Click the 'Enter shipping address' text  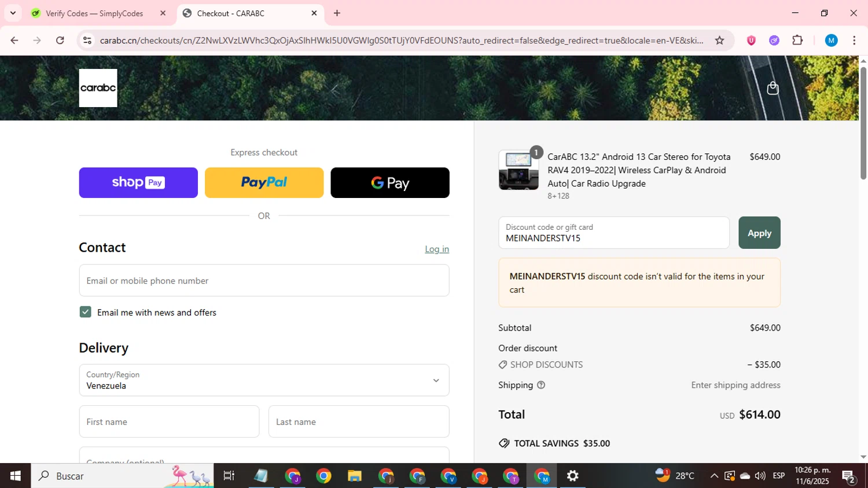click(x=735, y=385)
